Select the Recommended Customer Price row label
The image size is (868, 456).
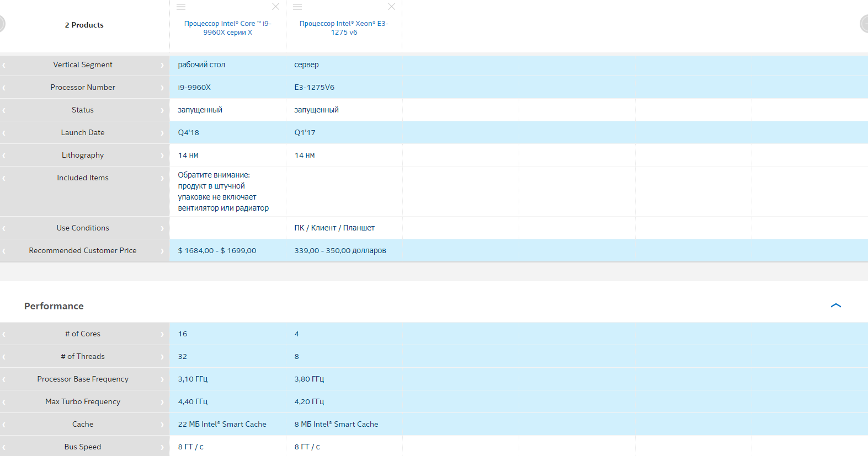[83, 250]
